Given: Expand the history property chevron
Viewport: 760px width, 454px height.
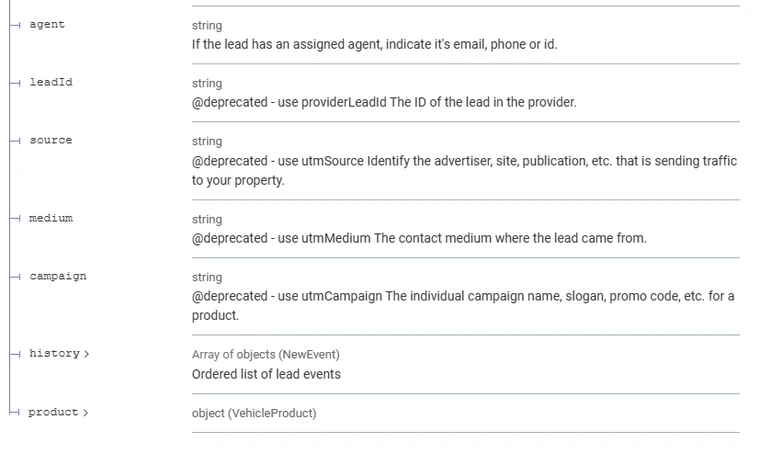Looking at the screenshot, I should pyautogui.click(x=86, y=354).
